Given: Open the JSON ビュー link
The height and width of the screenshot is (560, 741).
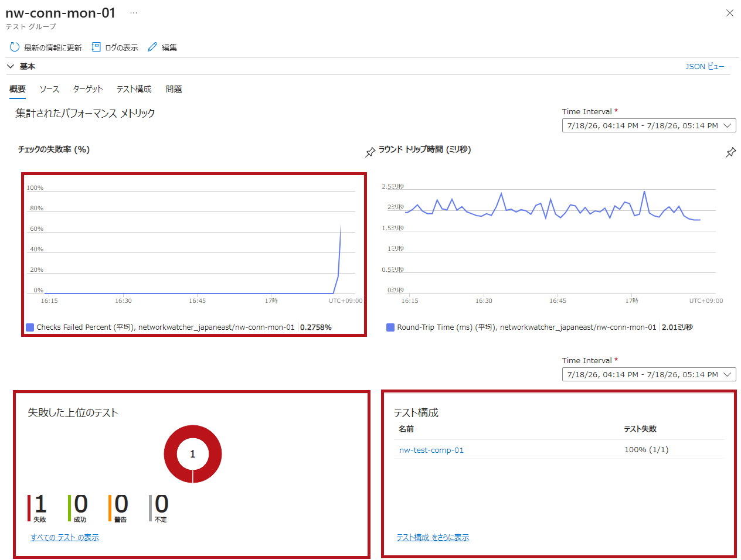Looking at the screenshot, I should point(705,66).
